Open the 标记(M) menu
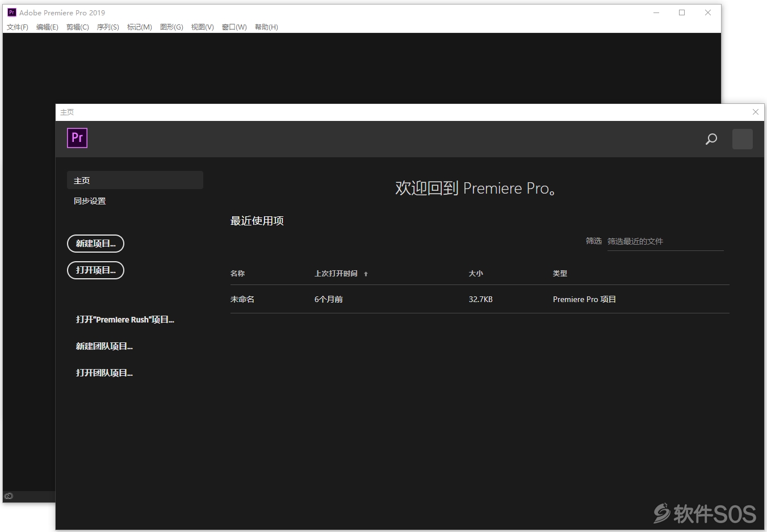The height and width of the screenshot is (532, 767). coord(139,27)
